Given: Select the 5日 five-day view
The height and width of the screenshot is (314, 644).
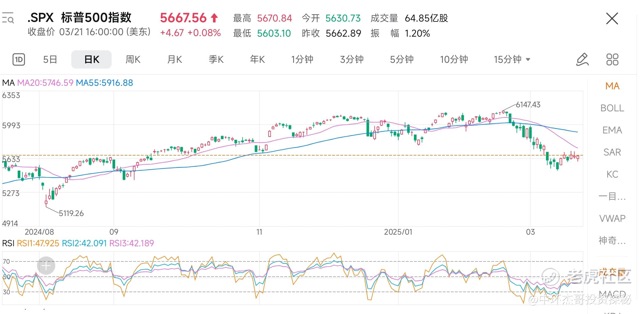Looking at the screenshot, I should point(50,60).
